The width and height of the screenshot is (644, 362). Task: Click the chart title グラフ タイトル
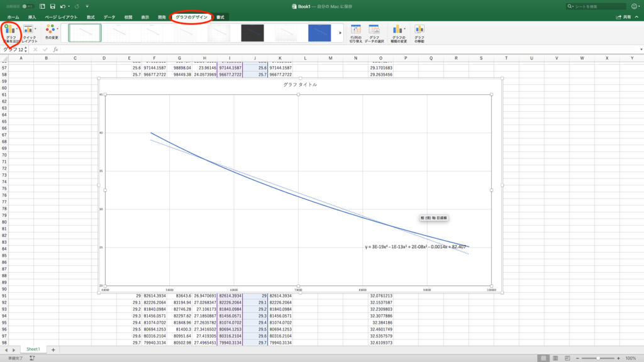(300, 85)
